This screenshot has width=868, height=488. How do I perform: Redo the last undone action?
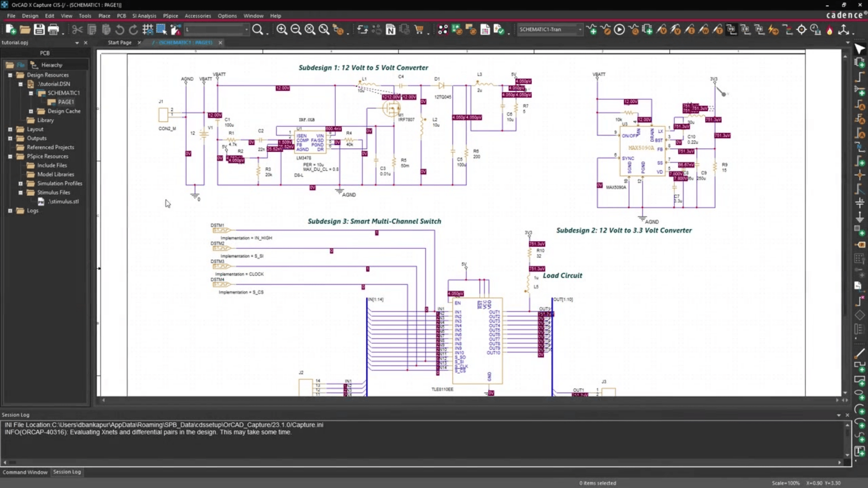point(133,30)
